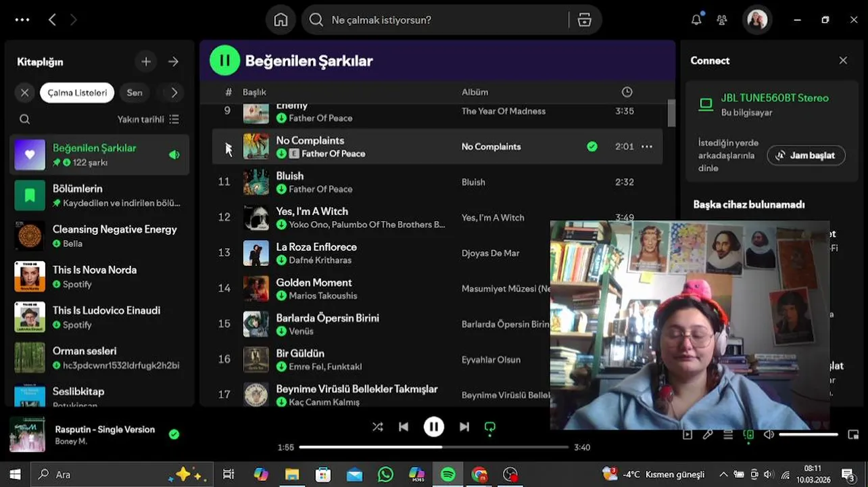Open the notifications bell
This screenshot has width=868, height=487.
coord(696,20)
